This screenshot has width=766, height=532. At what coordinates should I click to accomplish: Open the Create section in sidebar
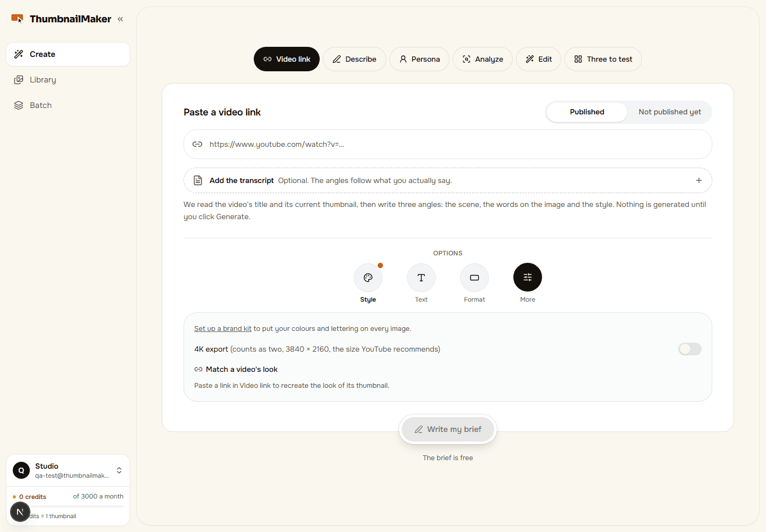point(68,54)
